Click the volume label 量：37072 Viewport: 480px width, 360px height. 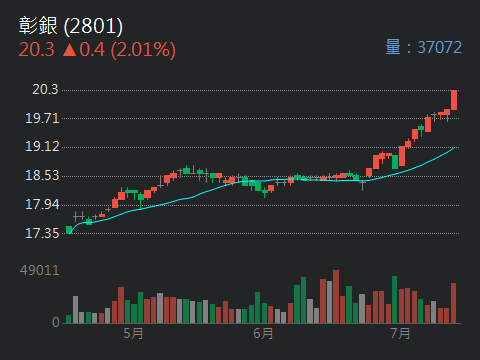(423, 47)
